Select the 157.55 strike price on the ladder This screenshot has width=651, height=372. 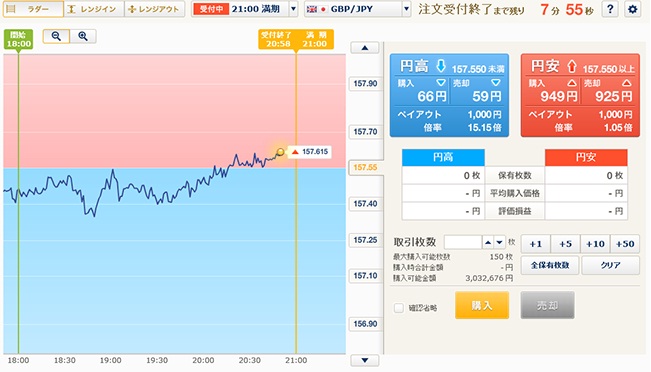pos(365,167)
